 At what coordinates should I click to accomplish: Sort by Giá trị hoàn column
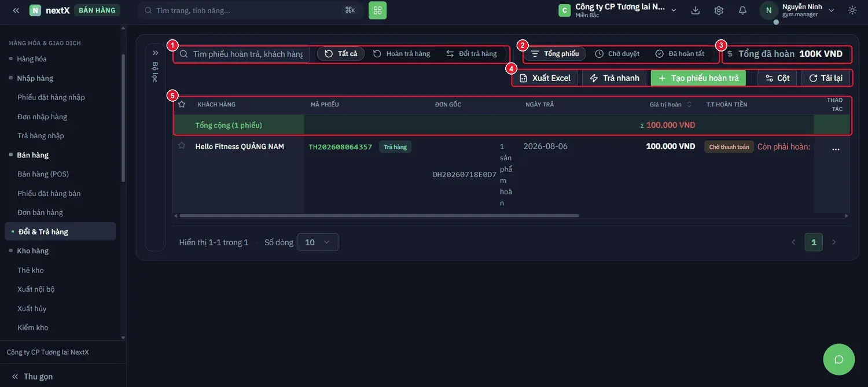click(x=671, y=105)
